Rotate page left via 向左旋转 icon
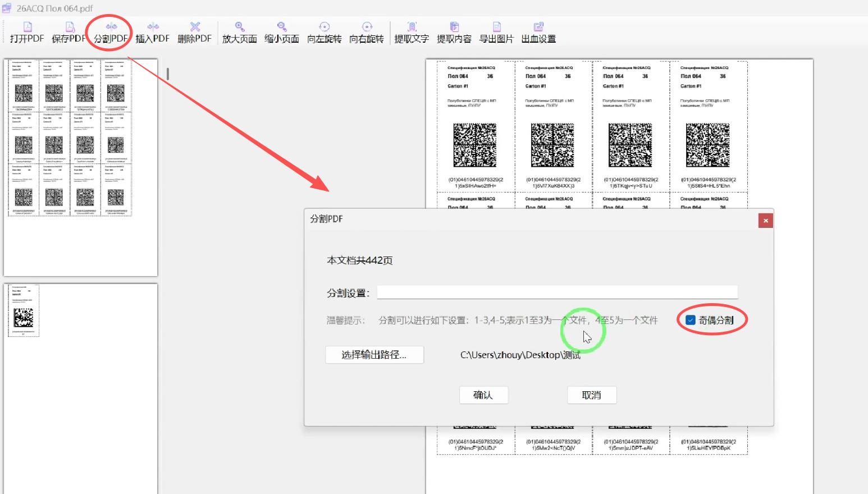The image size is (868, 494). point(324,32)
